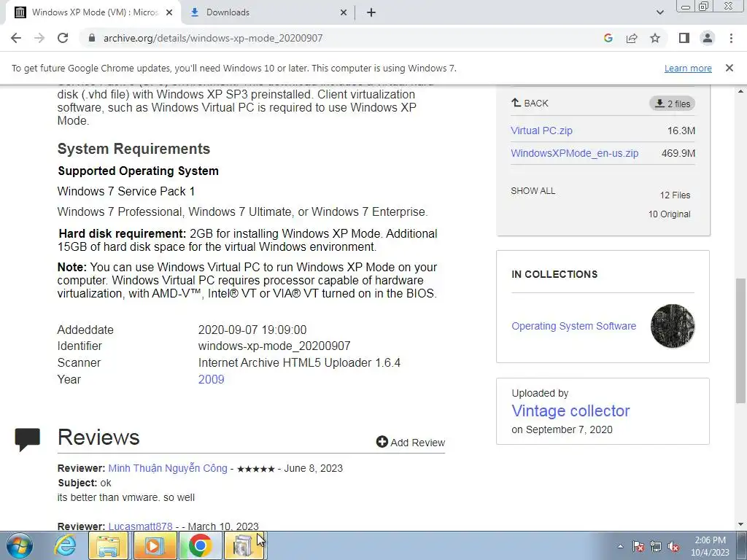This screenshot has width=747, height=560.
Task: Close the Downloads tab
Action: pos(344,12)
